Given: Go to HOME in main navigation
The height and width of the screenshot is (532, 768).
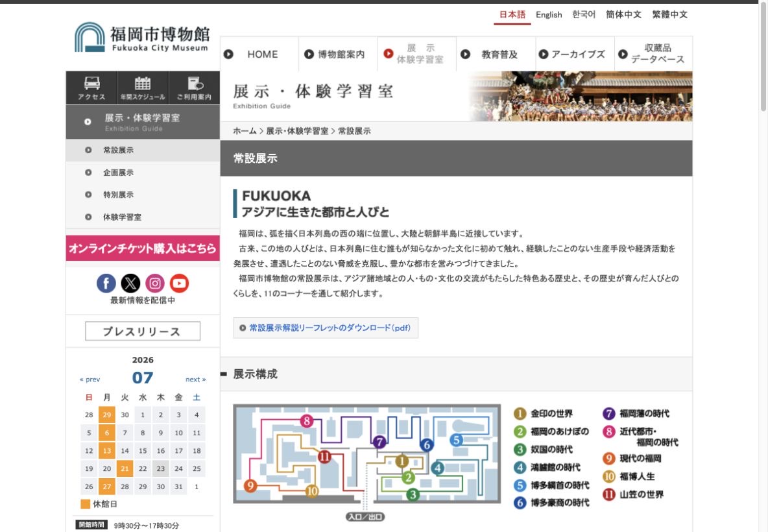Looking at the screenshot, I should [259, 54].
